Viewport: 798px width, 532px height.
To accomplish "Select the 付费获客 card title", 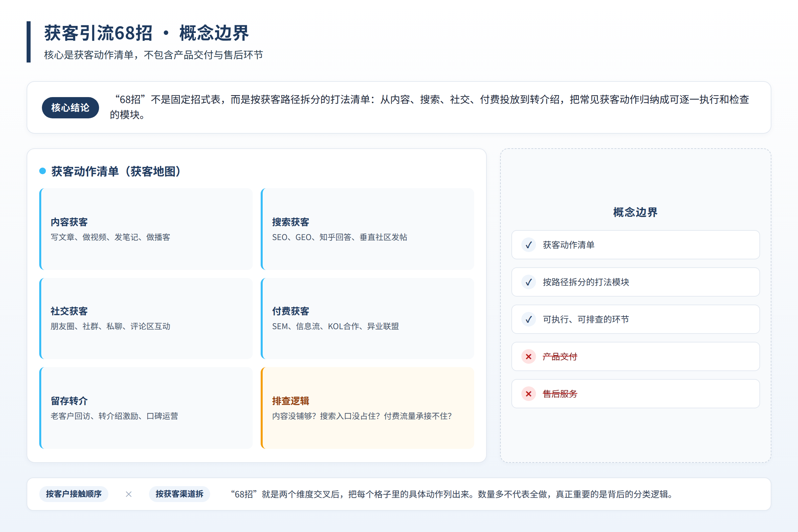I will point(290,311).
